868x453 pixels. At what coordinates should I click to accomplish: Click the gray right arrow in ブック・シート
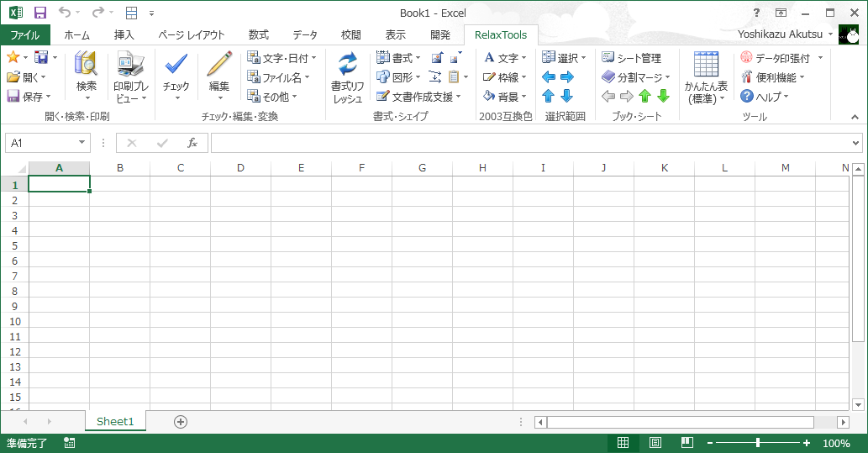point(627,97)
